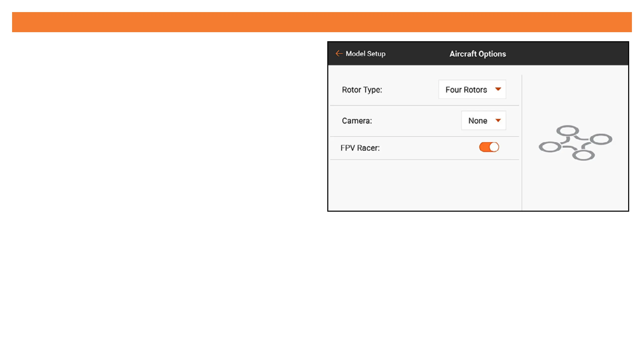
Task: Click empty area below FPV Racer row
Action: (x=424, y=185)
